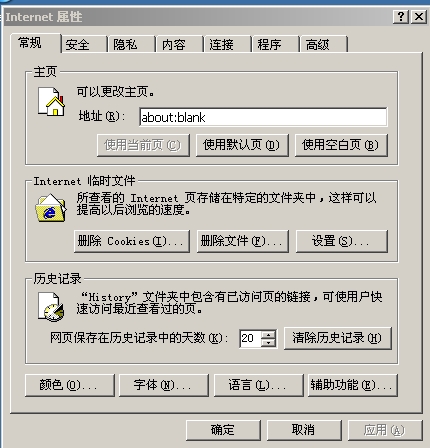The image size is (430, 448).
Task: Click 使用空白页 button
Action: click(x=341, y=145)
